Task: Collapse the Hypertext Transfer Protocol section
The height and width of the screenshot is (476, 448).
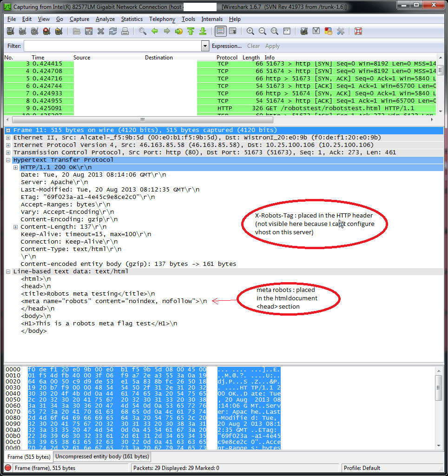Action: point(8,160)
